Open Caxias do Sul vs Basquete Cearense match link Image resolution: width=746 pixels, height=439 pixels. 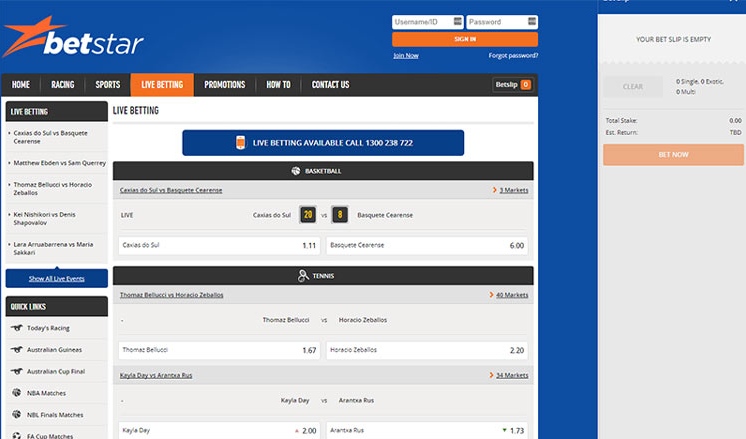coord(171,190)
